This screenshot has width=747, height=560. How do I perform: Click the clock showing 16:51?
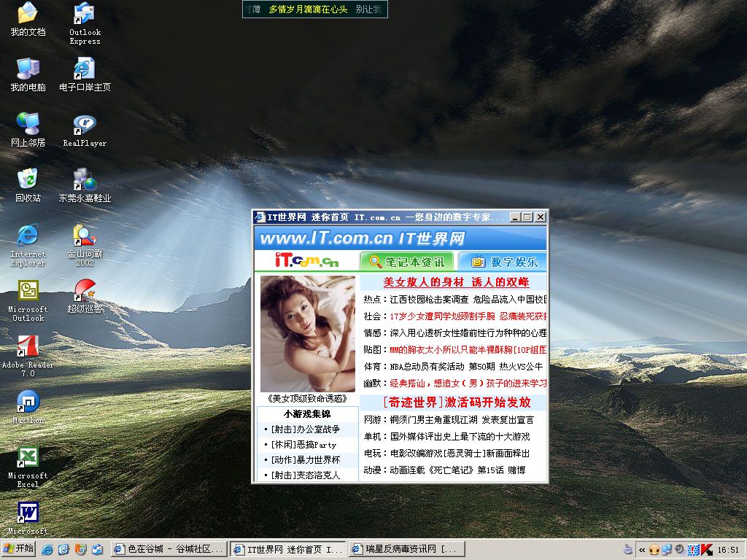tap(728, 550)
